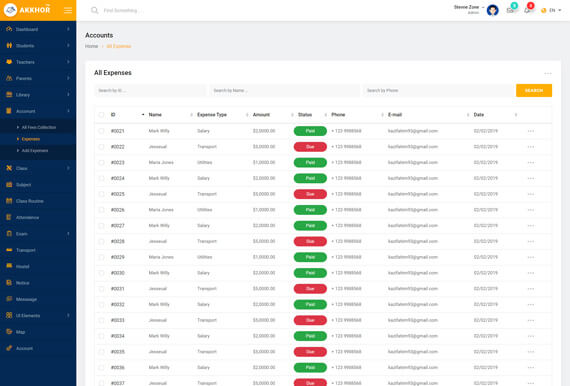Open All Fees Collection submenu item
The height and width of the screenshot is (386, 570).
tap(39, 127)
